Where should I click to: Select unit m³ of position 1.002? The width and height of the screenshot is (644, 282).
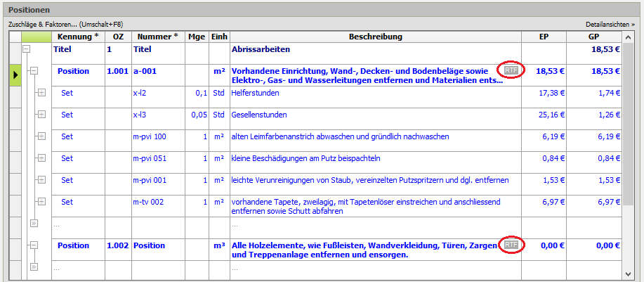[219, 250]
